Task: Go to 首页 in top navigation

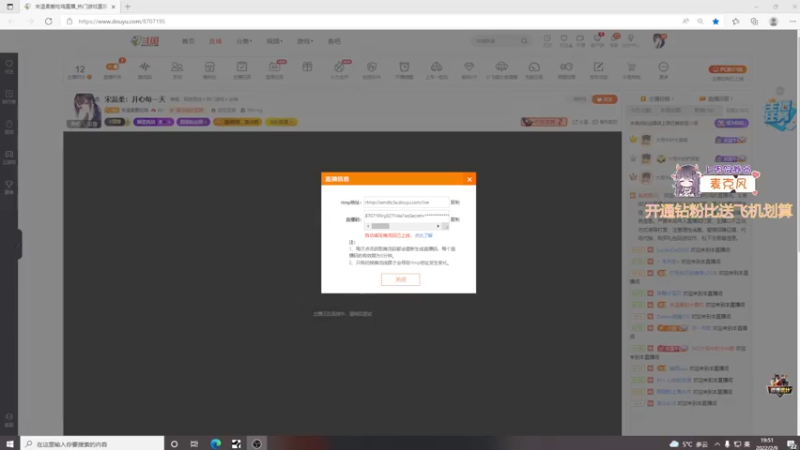Action: click(188, 41)
